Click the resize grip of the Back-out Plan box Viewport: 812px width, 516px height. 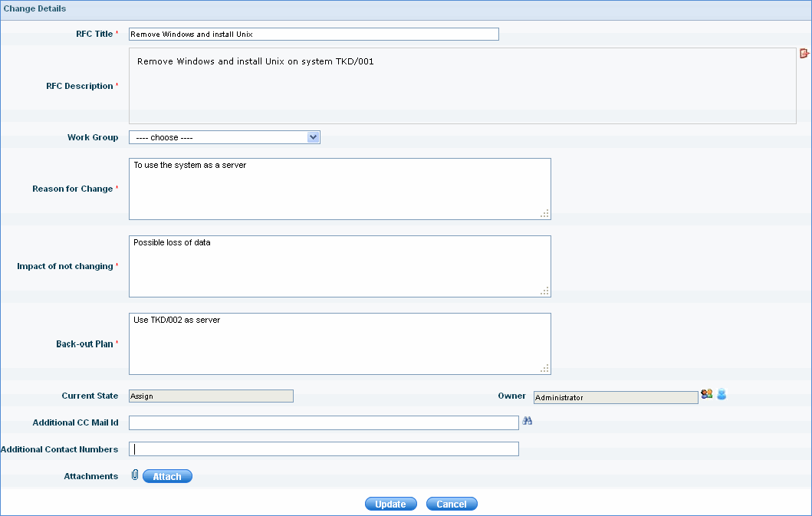click(544, 370)
